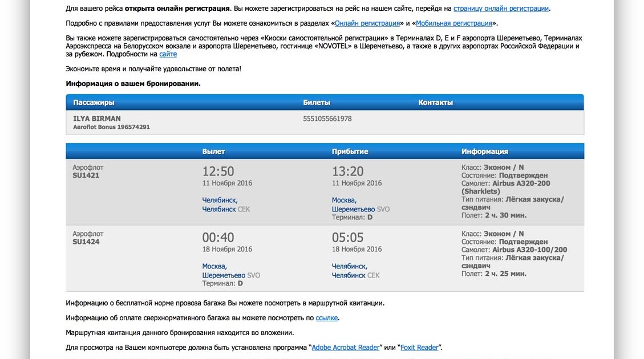
Task: Click the "Пассажиры" table header
Action: [x=94, y=103]
